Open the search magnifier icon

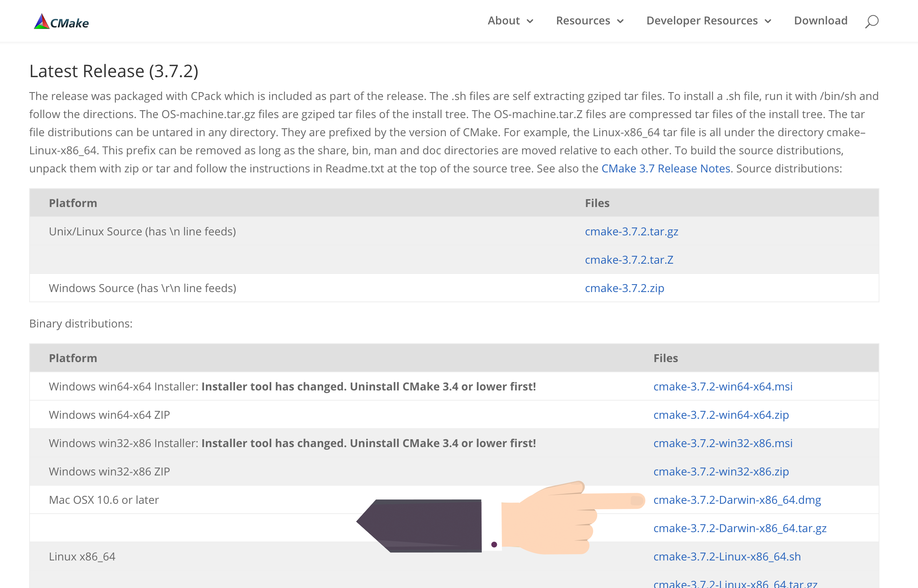click(872, 21)
